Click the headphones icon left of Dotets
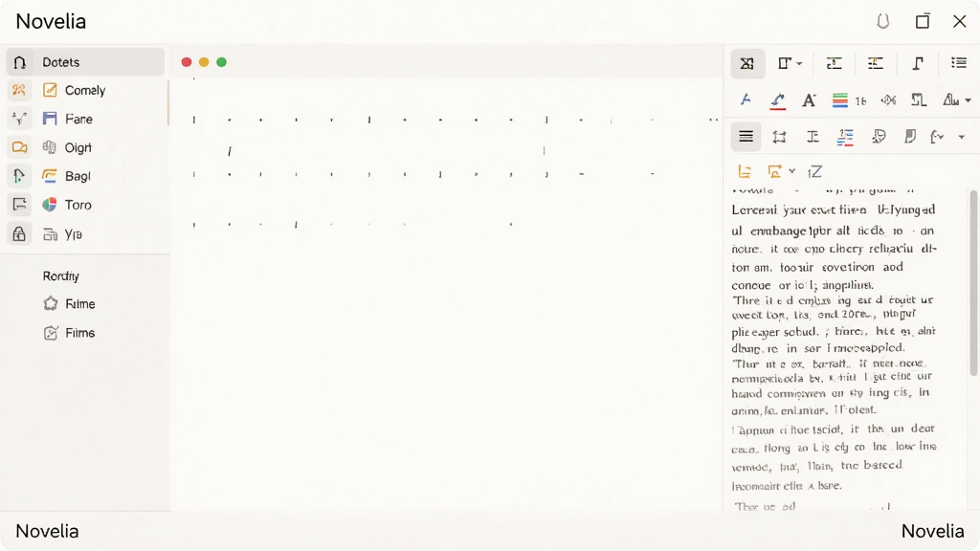Viewport: 980px width, 551px height. click(19, 62)
